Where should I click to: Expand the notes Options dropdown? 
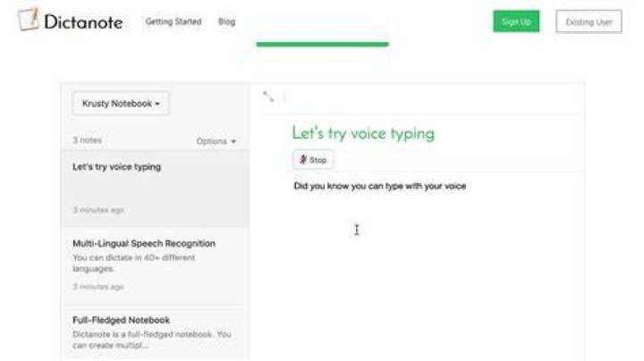(x=216, y=141)
